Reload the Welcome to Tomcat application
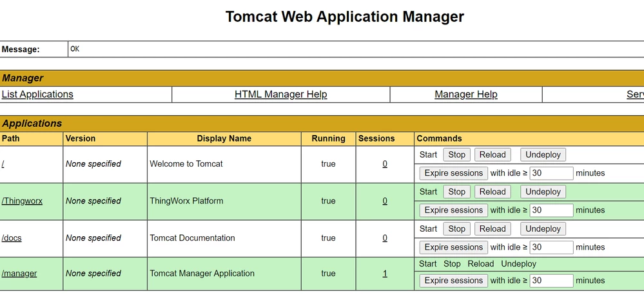This screenshot has width=644, height=298. (493, 154)
